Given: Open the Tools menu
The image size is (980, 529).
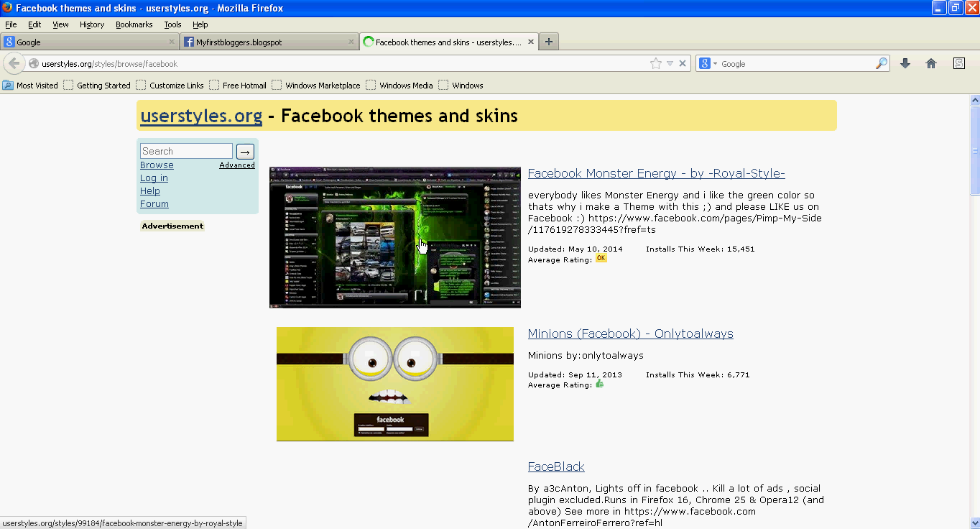Looking at the screenshot, I should pyautogui.click(x=172, y=24).
